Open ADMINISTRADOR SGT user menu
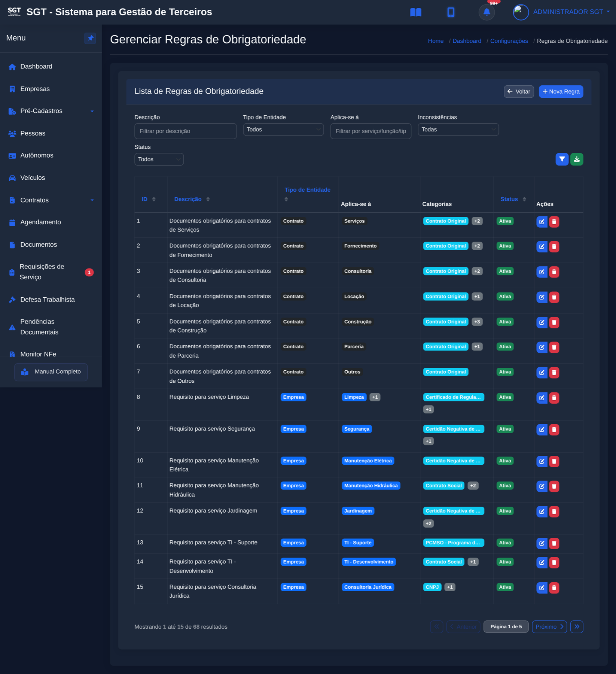Viewport: 616px width, 674px height. click(571, 12)
